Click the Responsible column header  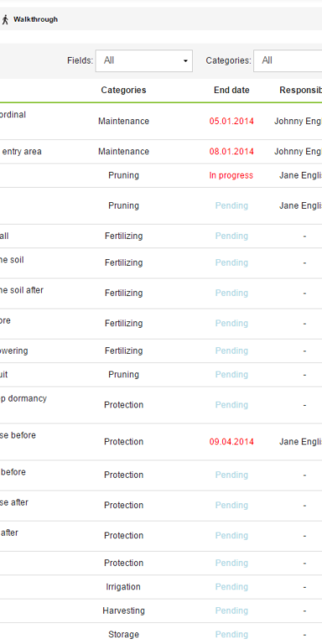tap(301, 90)
